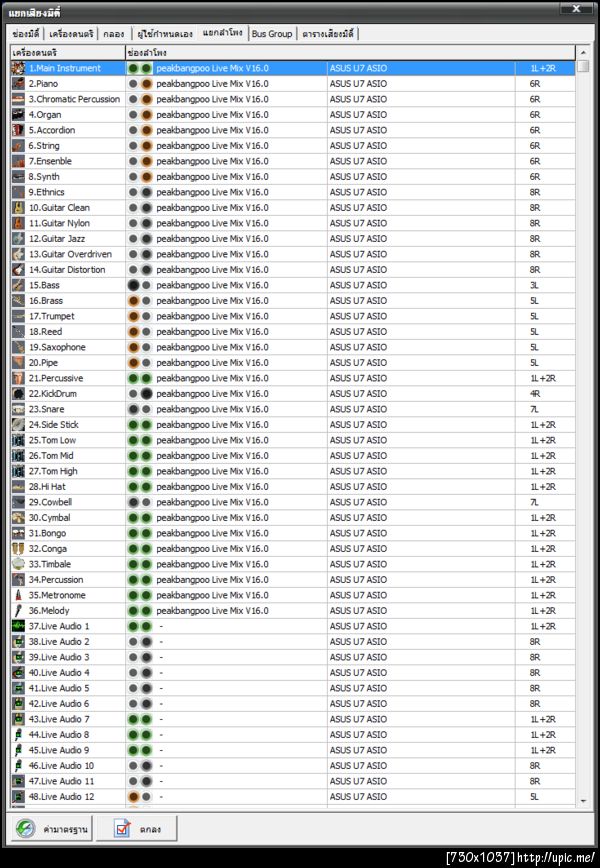Toggle left speaker dot for Piano
The image size is (600, 868).
coord(133,84)
